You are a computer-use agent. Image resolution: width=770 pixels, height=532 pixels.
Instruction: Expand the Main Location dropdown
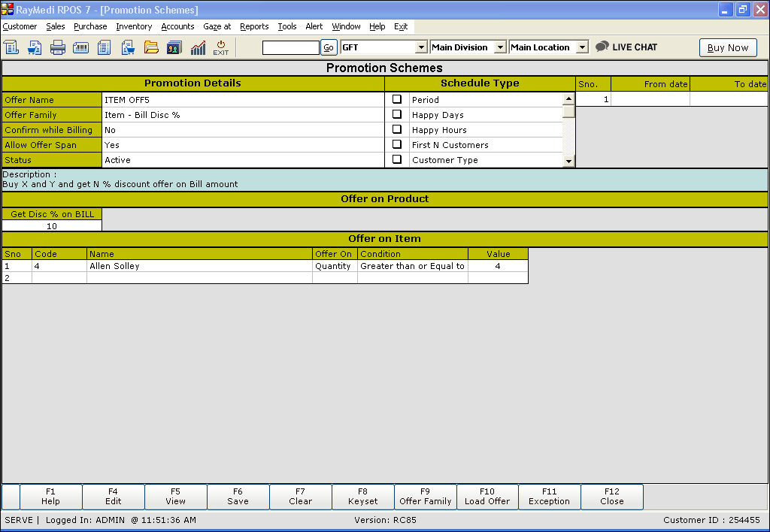click(x=582, y=47)
